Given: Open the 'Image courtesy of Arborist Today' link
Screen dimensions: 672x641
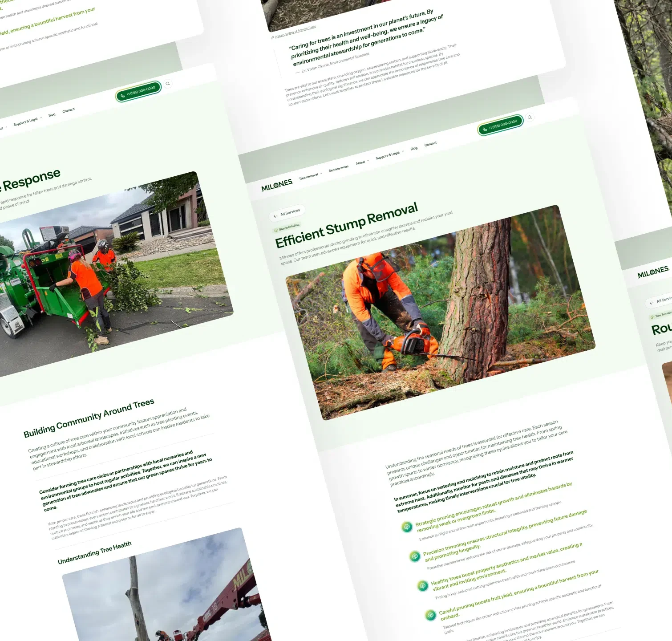Looking at the screenshot, I should (296, 32).
